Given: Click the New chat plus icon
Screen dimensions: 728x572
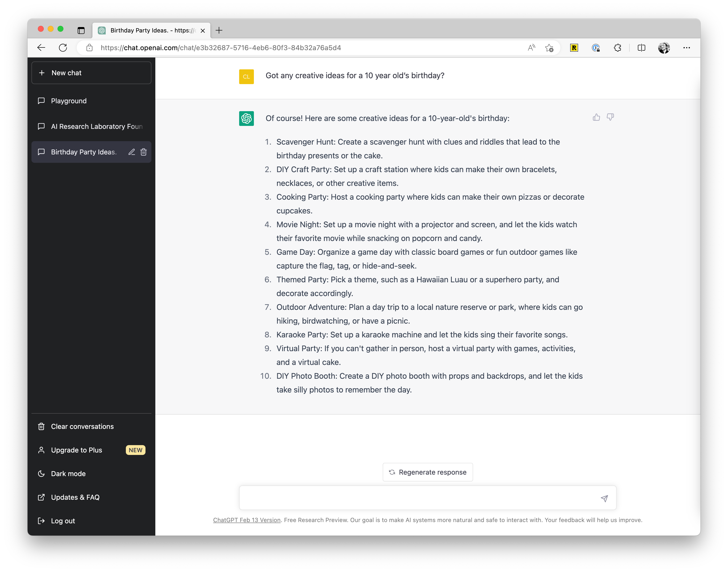Looking at the screenshot, I should pos(42,73).
